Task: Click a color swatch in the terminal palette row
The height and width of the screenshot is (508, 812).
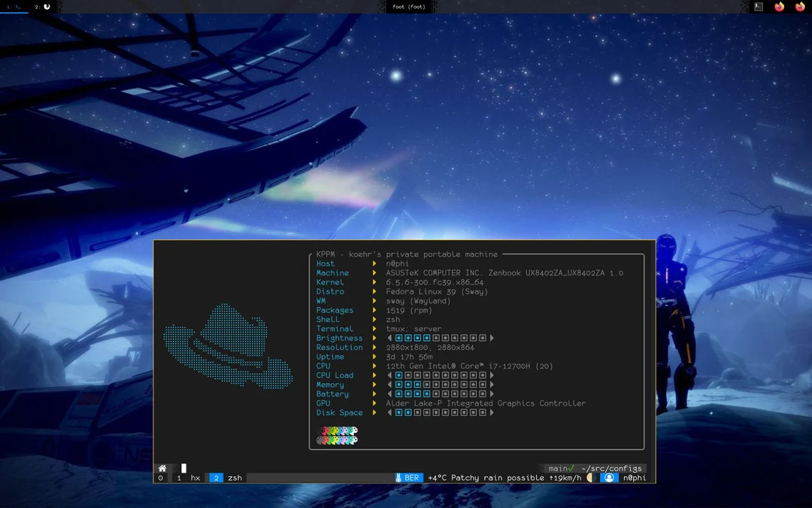Action: [x=331, y=430]
